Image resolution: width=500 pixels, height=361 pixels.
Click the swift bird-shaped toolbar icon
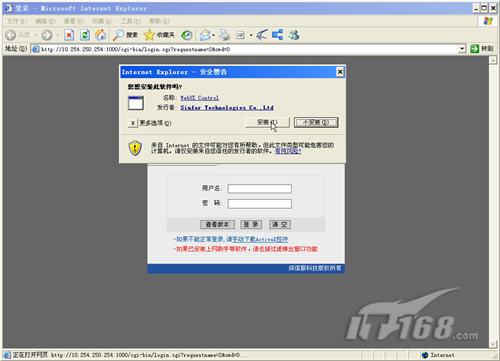262,35
